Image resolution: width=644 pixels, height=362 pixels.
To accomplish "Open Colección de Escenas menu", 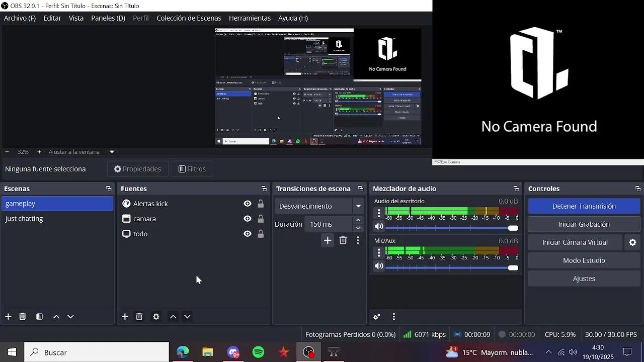I will (x=189, y=18).
